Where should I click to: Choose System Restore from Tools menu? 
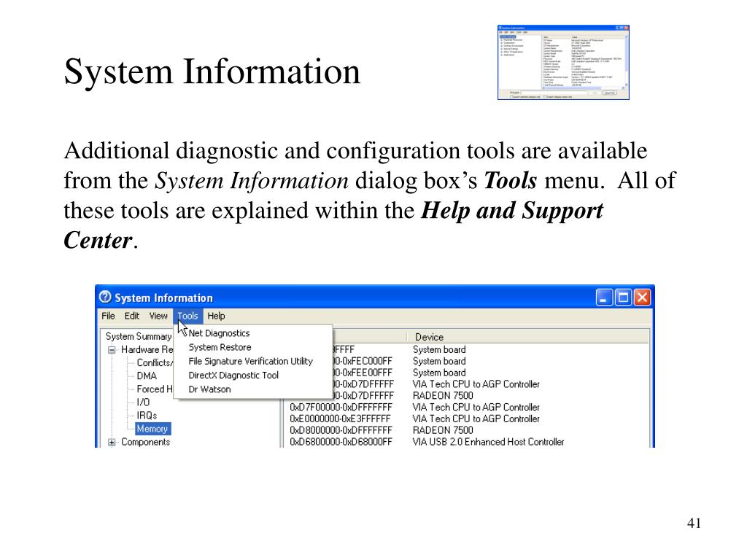pos(220,347)
